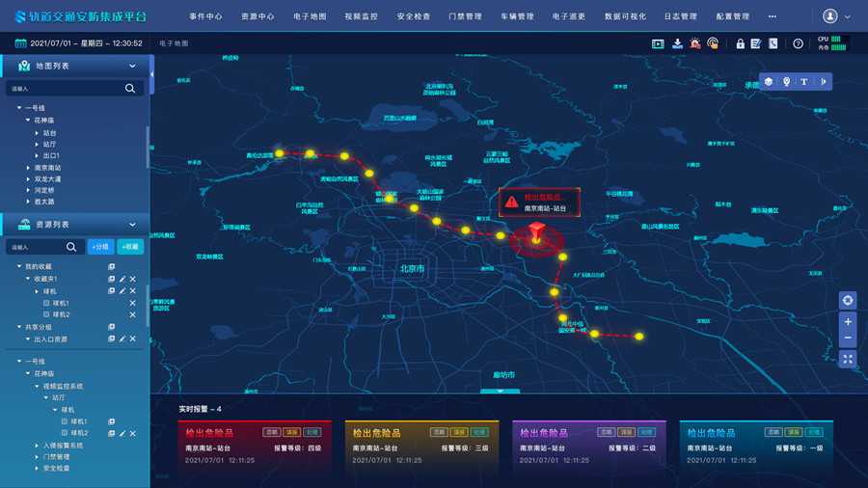The width and height of the screenshot is (868, 488).
Task: Open the 视频监控 menu
Action: pyautogui.click(x=361, y=16)
